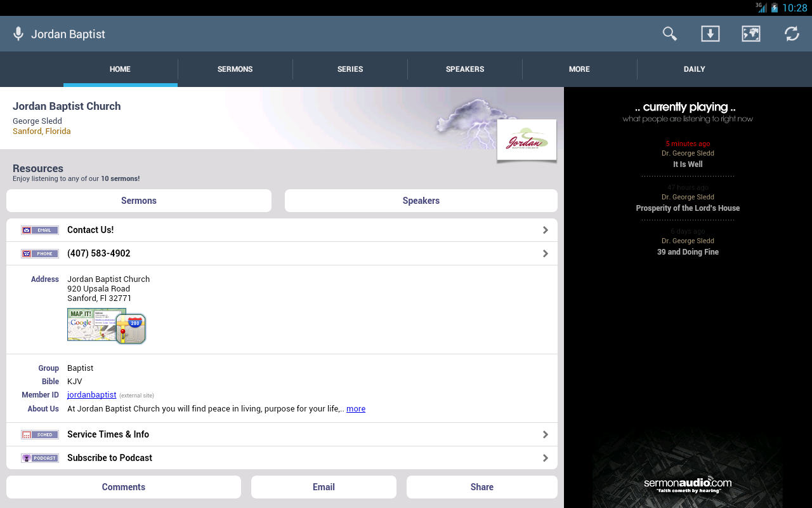This screenshot has width=812, height=508.
Task: Open the jordanbaptist member ID link
Action: 92,395
